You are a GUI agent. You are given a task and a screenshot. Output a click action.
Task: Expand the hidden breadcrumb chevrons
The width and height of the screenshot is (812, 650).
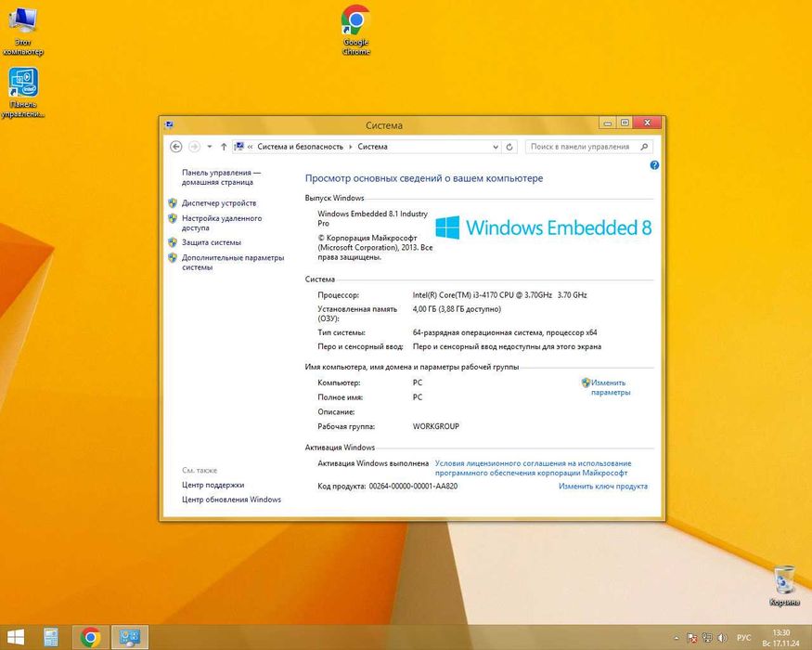point(251,147)
